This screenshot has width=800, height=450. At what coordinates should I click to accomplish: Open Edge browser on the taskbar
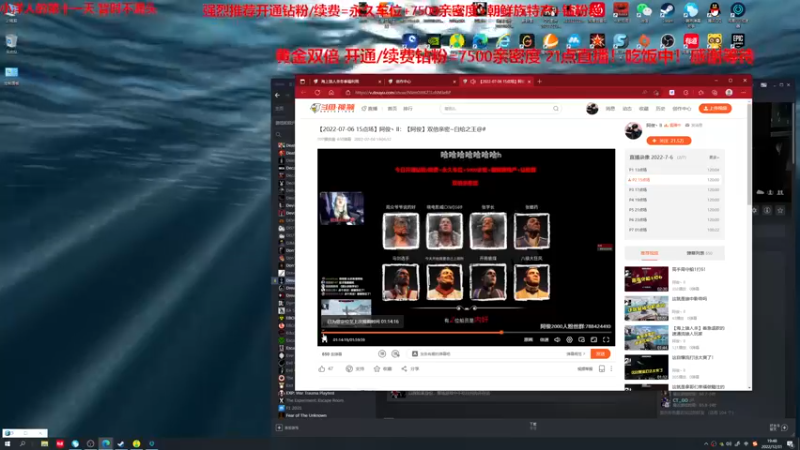coord(106,444)
